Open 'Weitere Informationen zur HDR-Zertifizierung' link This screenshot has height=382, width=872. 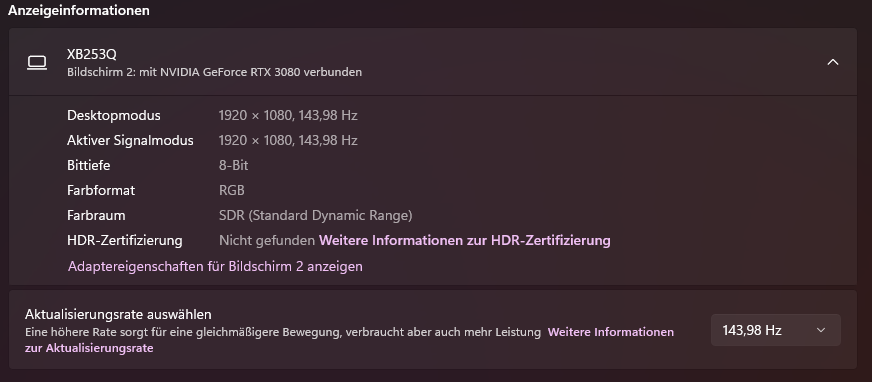(x=464, y=241)
